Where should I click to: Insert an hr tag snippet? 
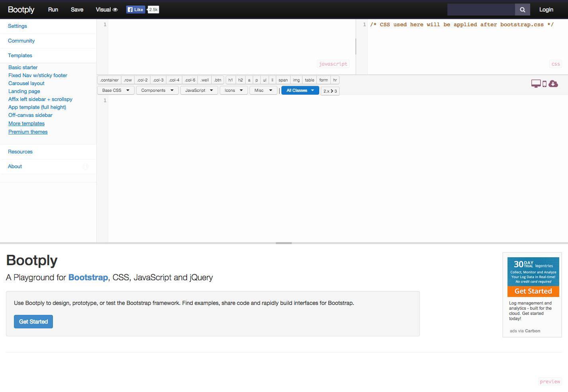tap(335, 80)
